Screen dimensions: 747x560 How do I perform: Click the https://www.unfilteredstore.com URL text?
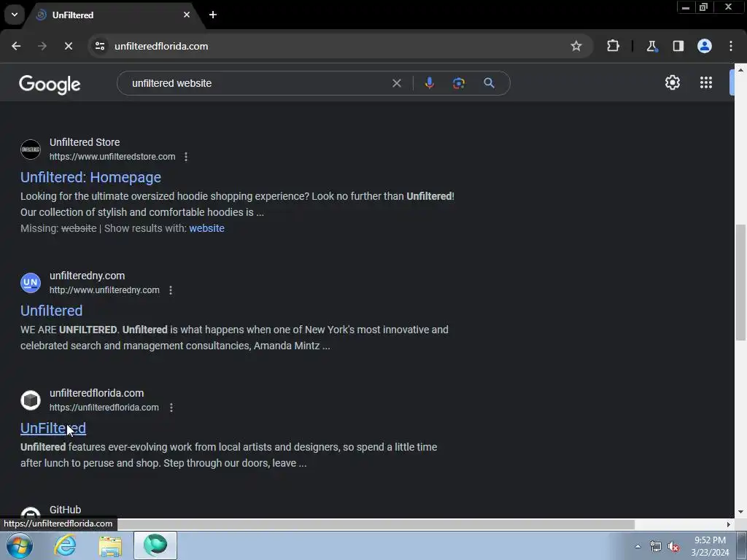[x=112, y=157]
